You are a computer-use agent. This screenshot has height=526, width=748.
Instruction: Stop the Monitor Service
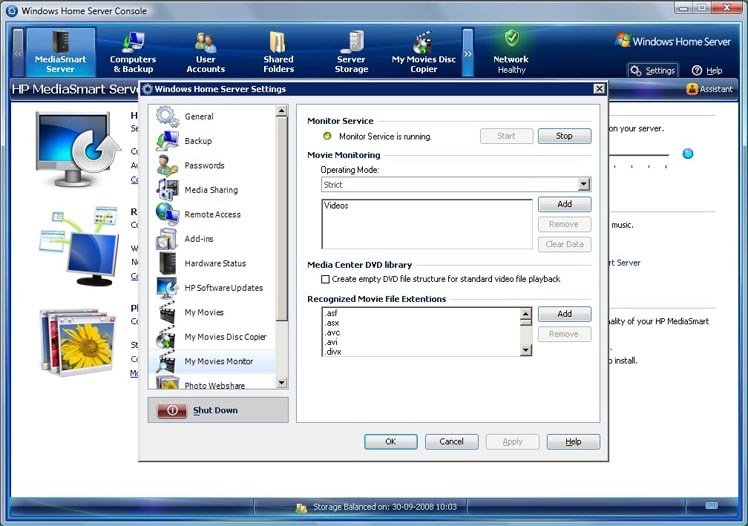click(x=564, y=136)
